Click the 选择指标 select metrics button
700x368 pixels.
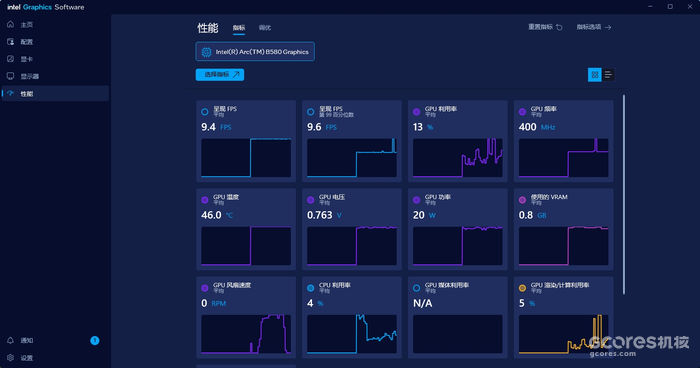220,75
